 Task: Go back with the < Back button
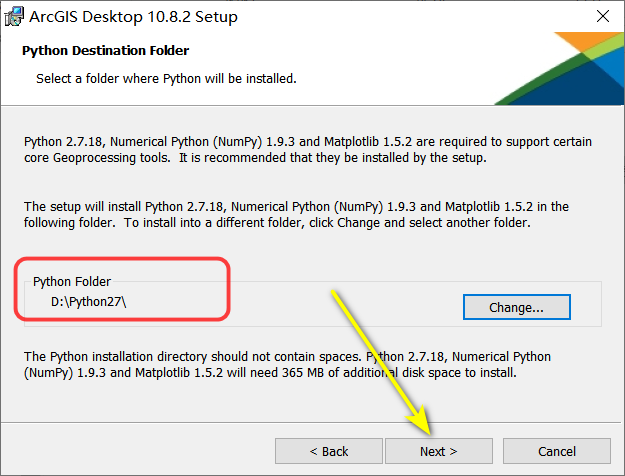328,451
